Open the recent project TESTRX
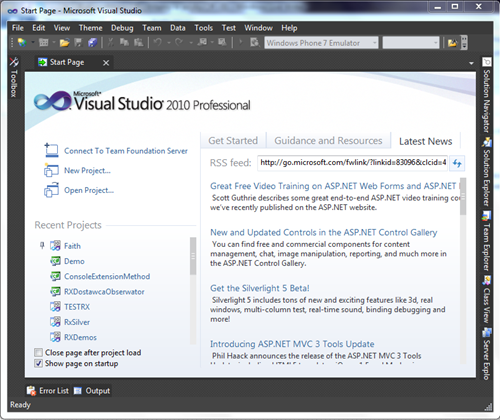The height and width of the screenshot is (420, 500). pos(77,307)
